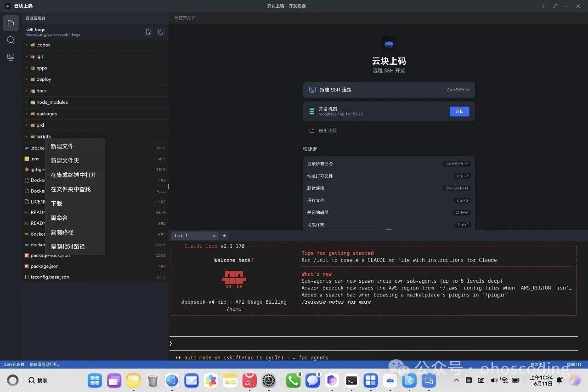
Task: Click the taskbar 搜索 search box
Action: point(38,381)
